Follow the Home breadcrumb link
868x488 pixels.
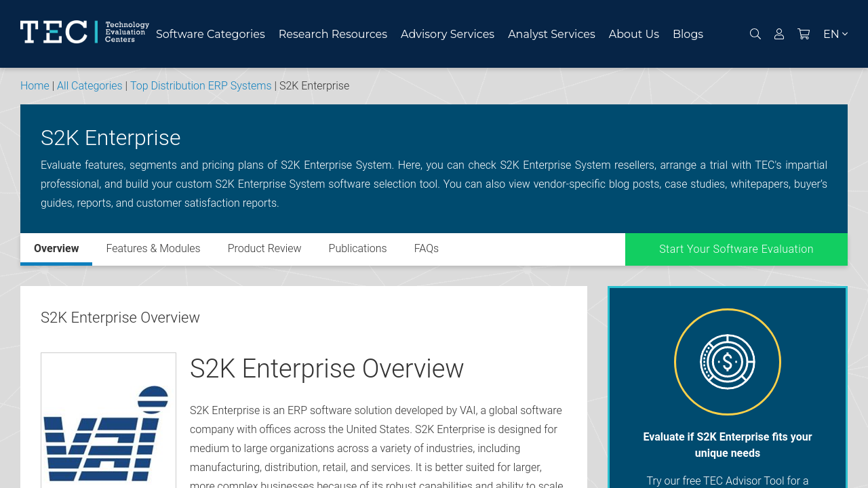pyautogui.click(x=35, y=86)
